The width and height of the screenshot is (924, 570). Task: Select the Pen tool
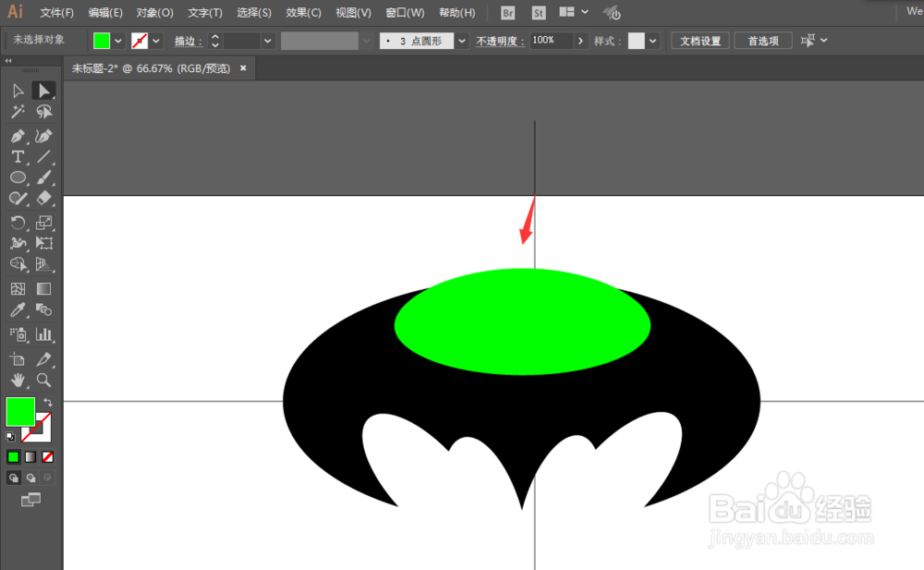17,136
